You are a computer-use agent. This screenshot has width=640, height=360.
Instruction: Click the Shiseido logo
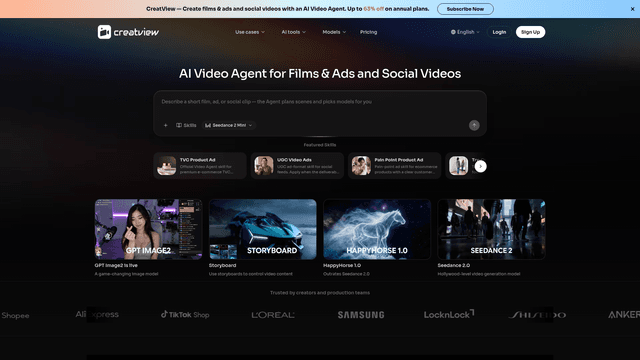tap(537, 315)
